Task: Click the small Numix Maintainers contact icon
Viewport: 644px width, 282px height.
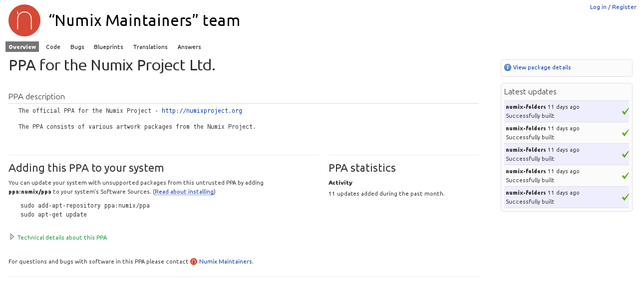Action: 194,262
